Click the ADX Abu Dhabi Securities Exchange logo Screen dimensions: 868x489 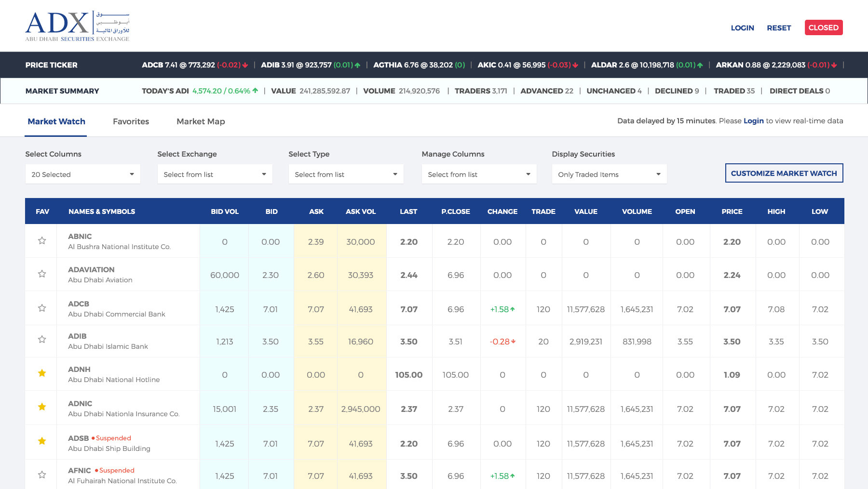(x=77, y=26)
